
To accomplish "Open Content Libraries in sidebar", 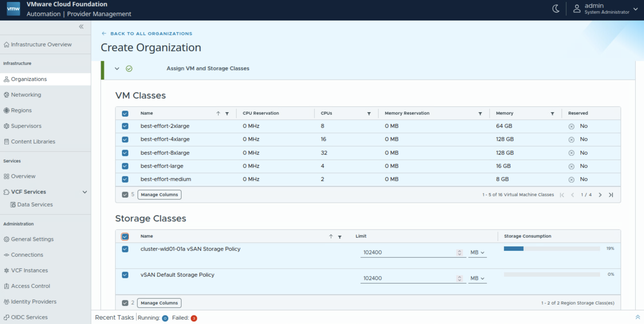I will click(x=33, y=142).
